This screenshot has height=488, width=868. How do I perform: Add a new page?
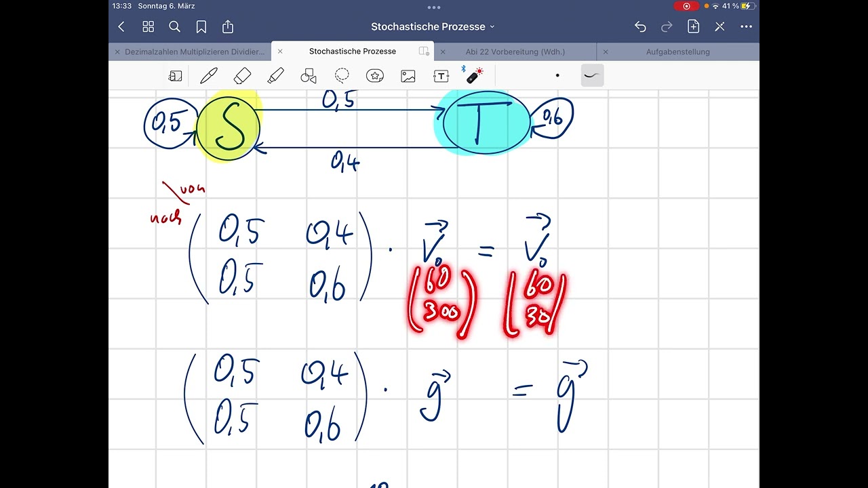(693, 26)
